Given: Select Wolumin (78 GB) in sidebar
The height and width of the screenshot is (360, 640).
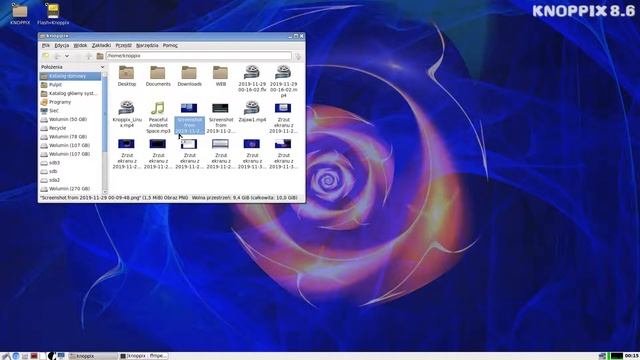Looking at the screenshot, I should coord(70,137).
